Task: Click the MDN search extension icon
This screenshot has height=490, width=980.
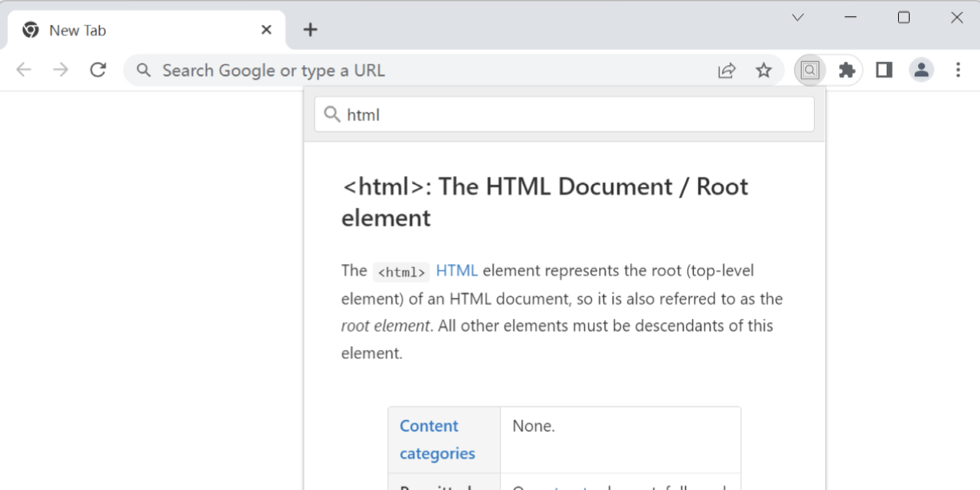Action: [x=810, y=70]
